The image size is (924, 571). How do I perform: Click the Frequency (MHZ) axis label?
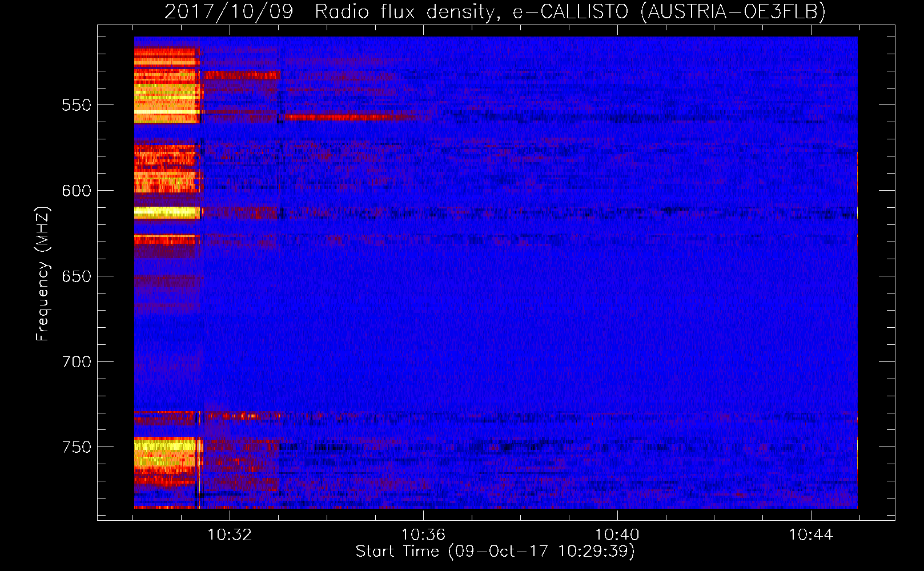[43, 274]
